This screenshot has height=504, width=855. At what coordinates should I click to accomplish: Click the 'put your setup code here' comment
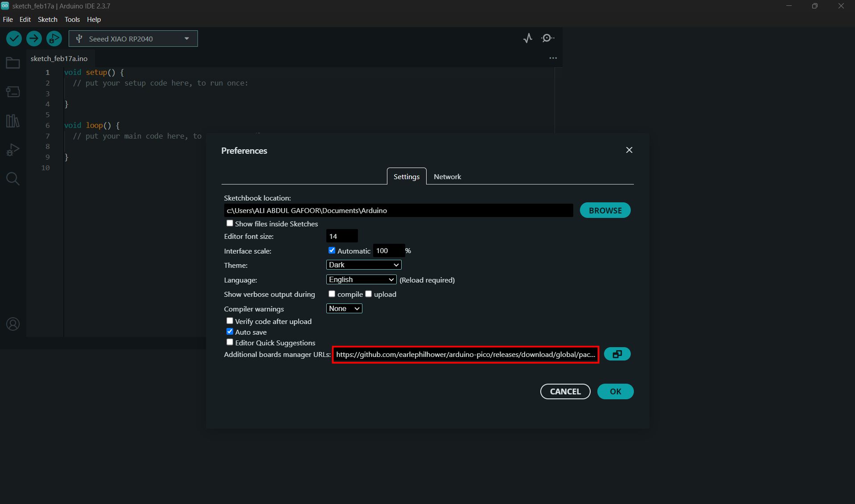click(x=160, y=83)
